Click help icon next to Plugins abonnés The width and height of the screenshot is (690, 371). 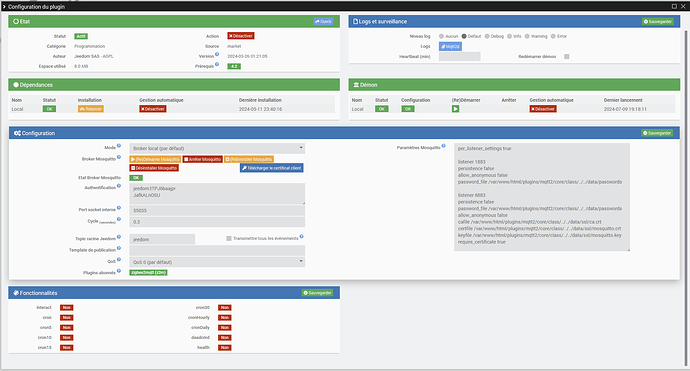[119, 271]
